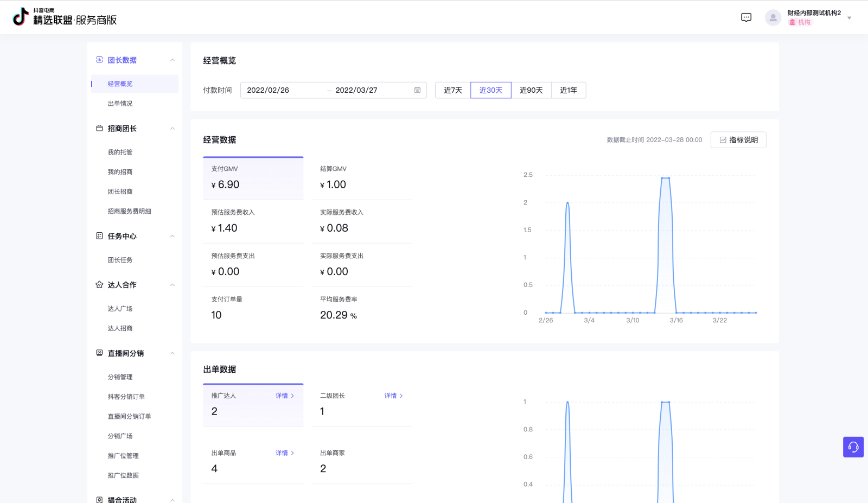The height and width of the screenshot is (503, 868).
Task: Select the 结算GMV metric card
Action: [x=362, y=178]
